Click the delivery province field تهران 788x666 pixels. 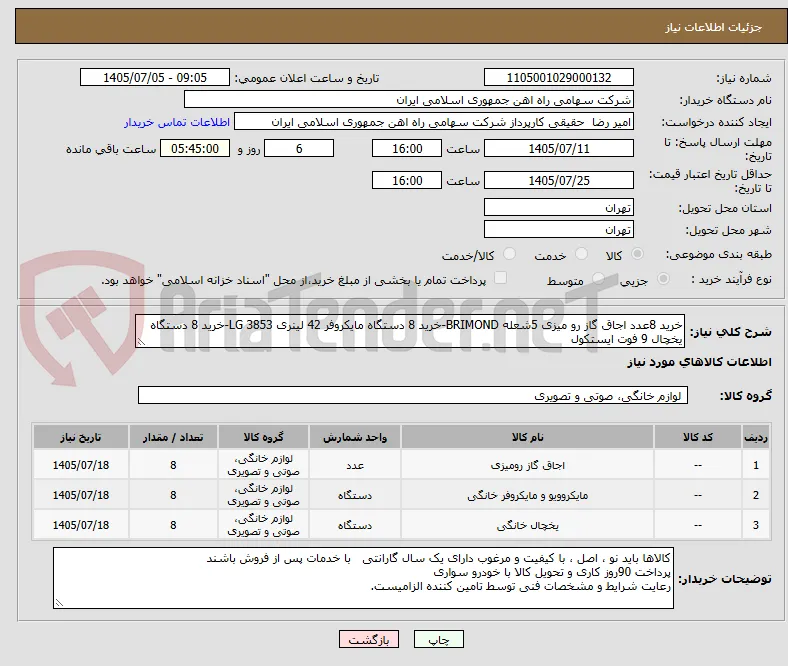tap(559, 208)
